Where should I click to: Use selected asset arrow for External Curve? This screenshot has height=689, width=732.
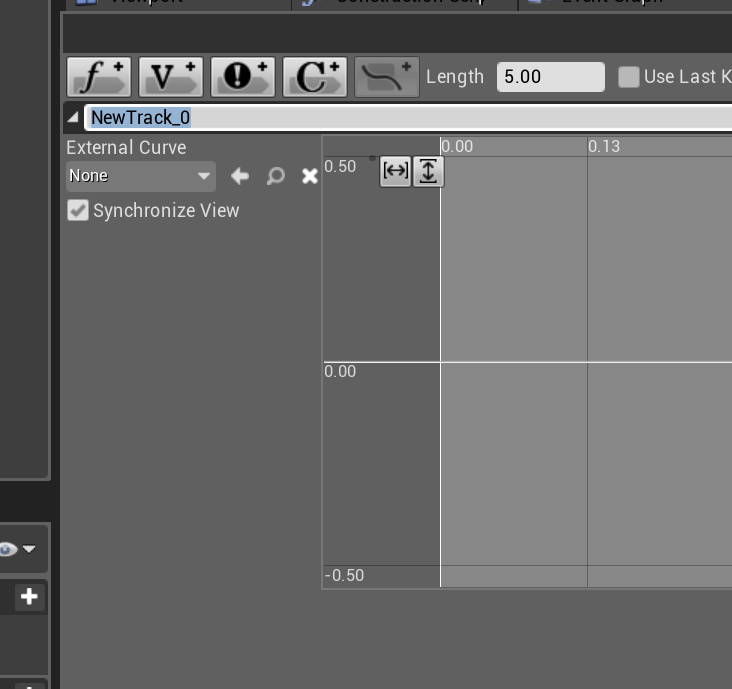click(x=239, y=176)
